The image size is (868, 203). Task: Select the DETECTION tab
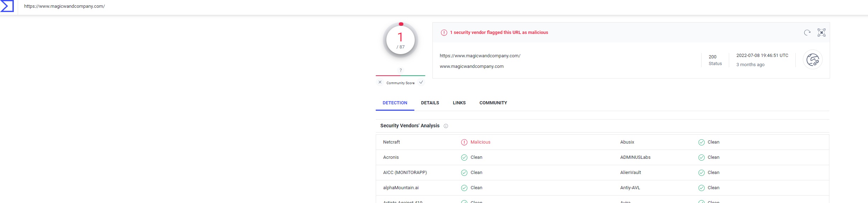click(395, 103)
